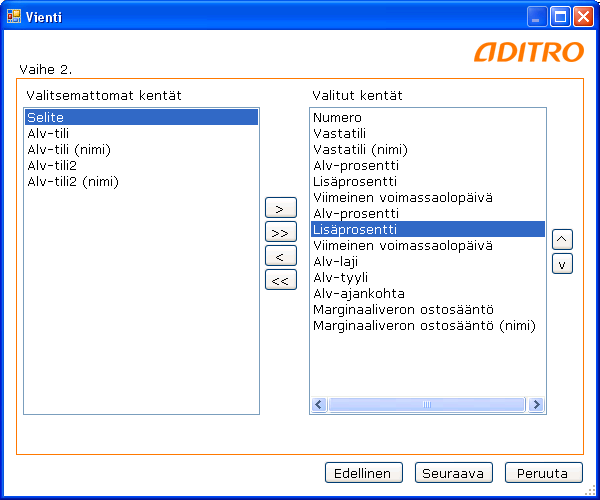Select Alv-tili in unselected fields
The width and height of the screenshot is (600, 500).
(x=141, y=133)
